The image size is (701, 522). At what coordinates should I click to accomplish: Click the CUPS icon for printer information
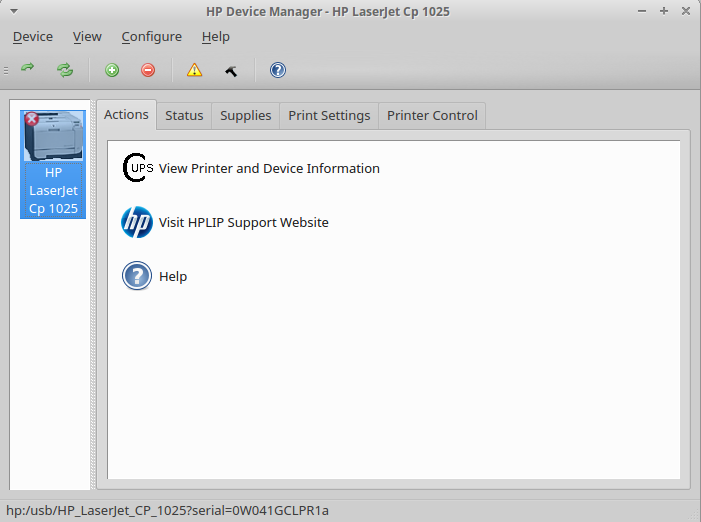click(x=138, y=168)
